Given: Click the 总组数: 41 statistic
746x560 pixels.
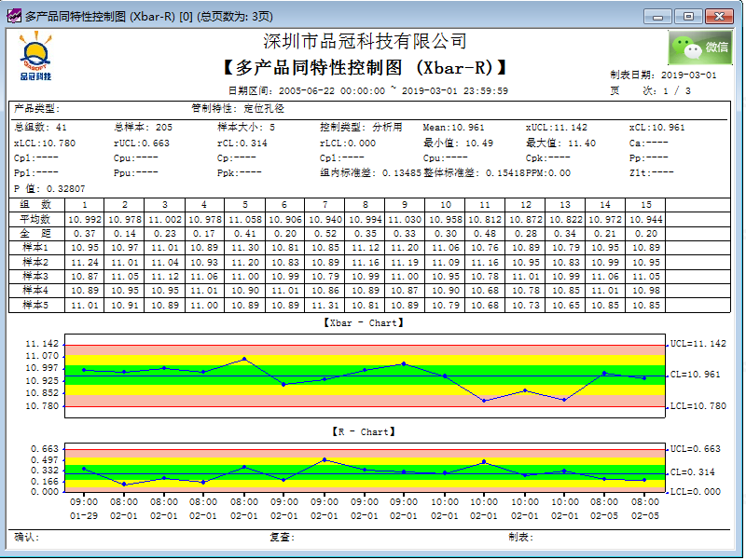Looking at the screenshot, I should pos(40,128).
